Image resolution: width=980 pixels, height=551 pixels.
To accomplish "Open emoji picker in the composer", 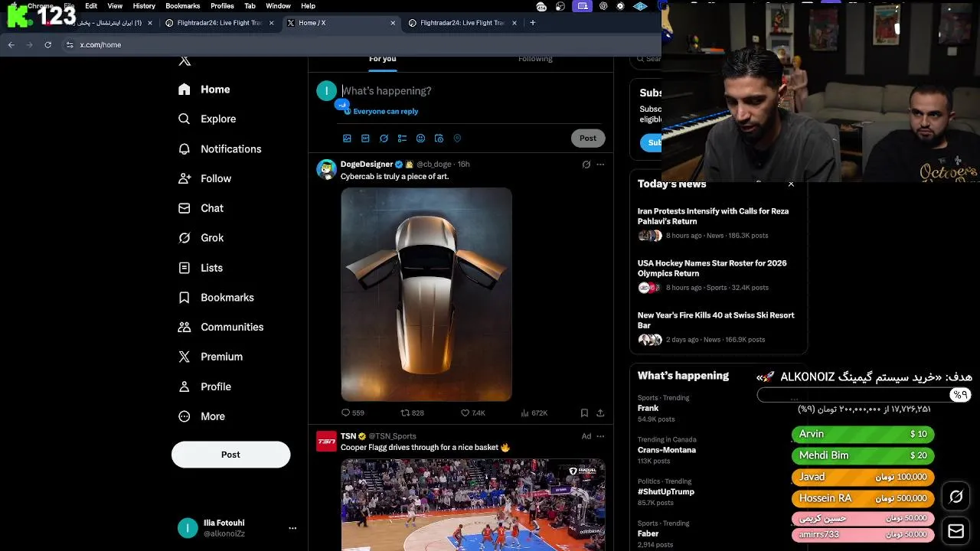I will (x=420, y=139).
